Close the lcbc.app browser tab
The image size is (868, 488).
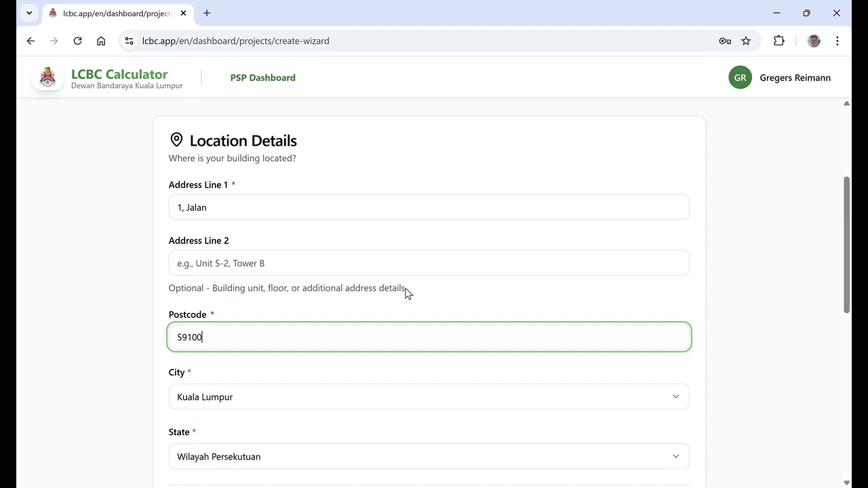click(183, 13)
